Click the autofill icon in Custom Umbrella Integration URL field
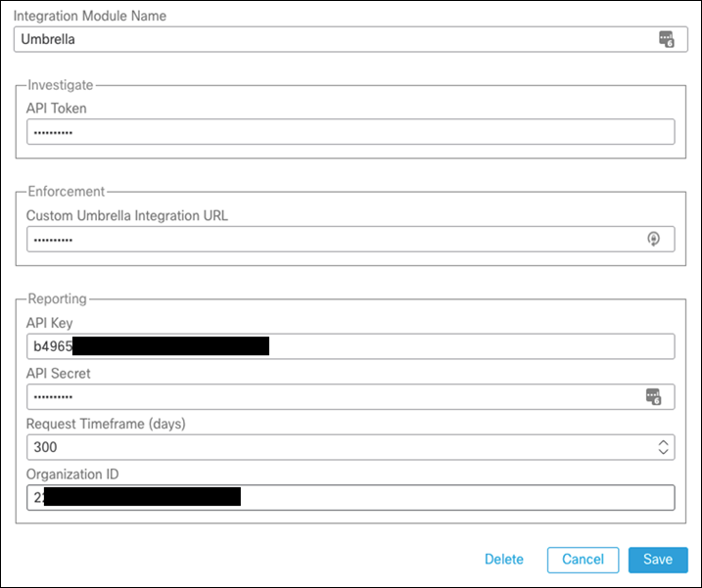The image size is (702, 588). 653,239
